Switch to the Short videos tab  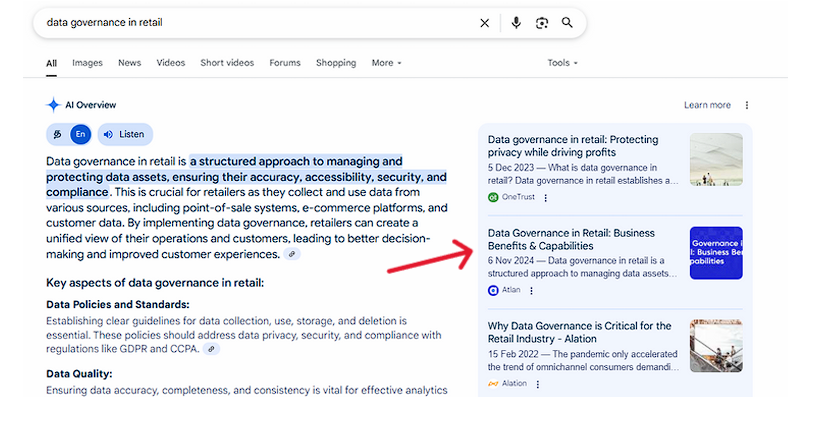(x=227, y=63)
